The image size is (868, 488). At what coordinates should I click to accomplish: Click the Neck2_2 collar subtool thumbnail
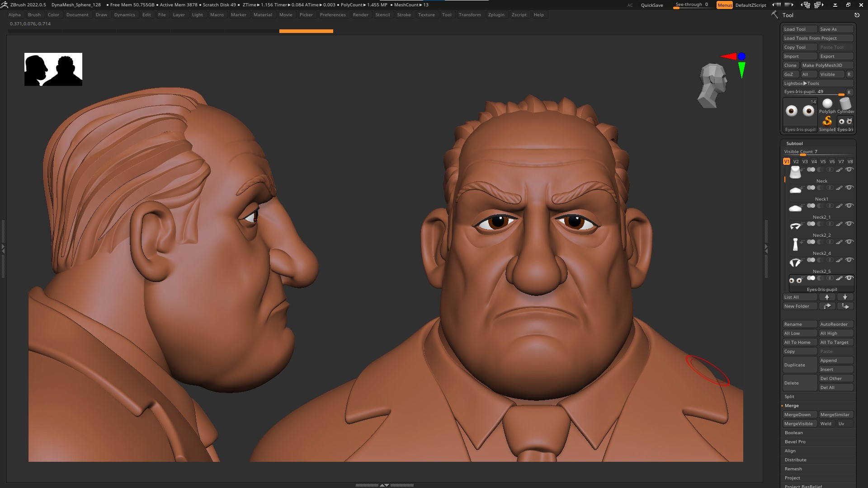pyautogui.click(x=795, y=226)
